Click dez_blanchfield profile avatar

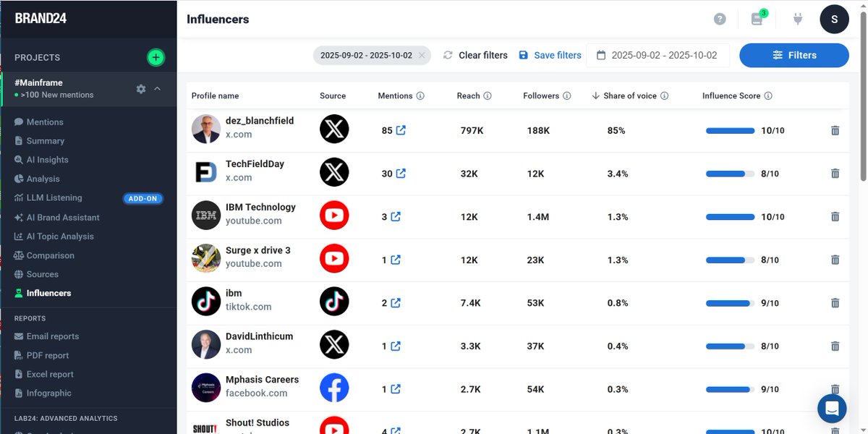(x=206, y=129)
